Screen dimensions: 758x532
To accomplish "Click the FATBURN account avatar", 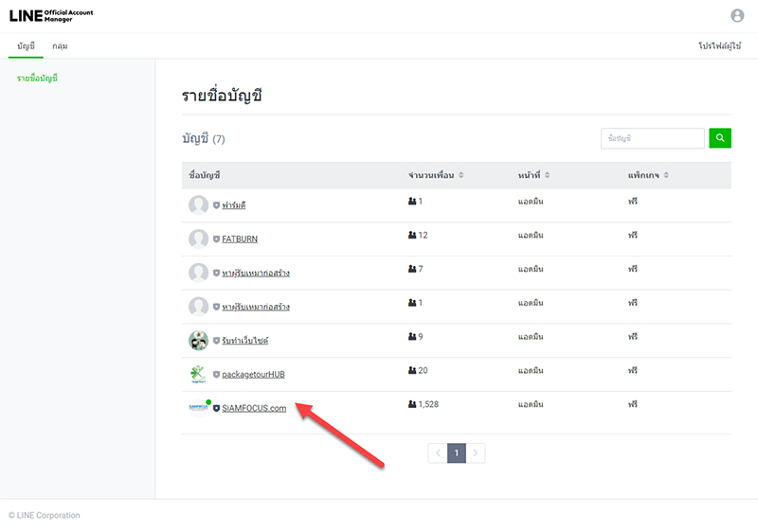I will 198,239.
